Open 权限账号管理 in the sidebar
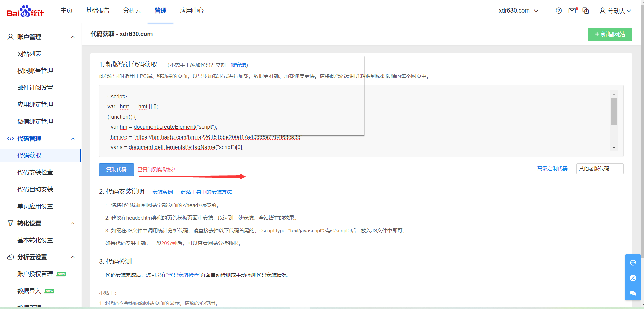 [x=35, y=70]
